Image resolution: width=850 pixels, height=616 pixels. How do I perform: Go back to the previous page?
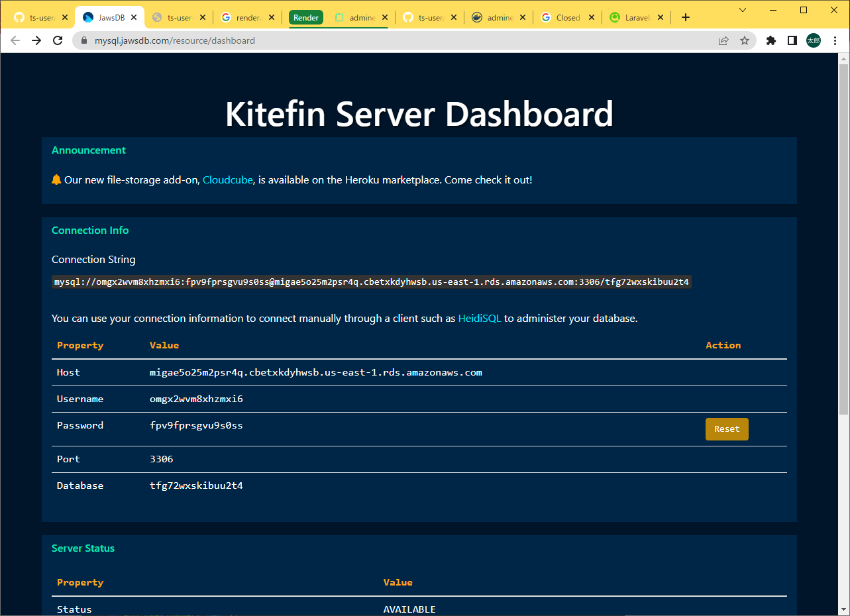(x=15, y=40)
